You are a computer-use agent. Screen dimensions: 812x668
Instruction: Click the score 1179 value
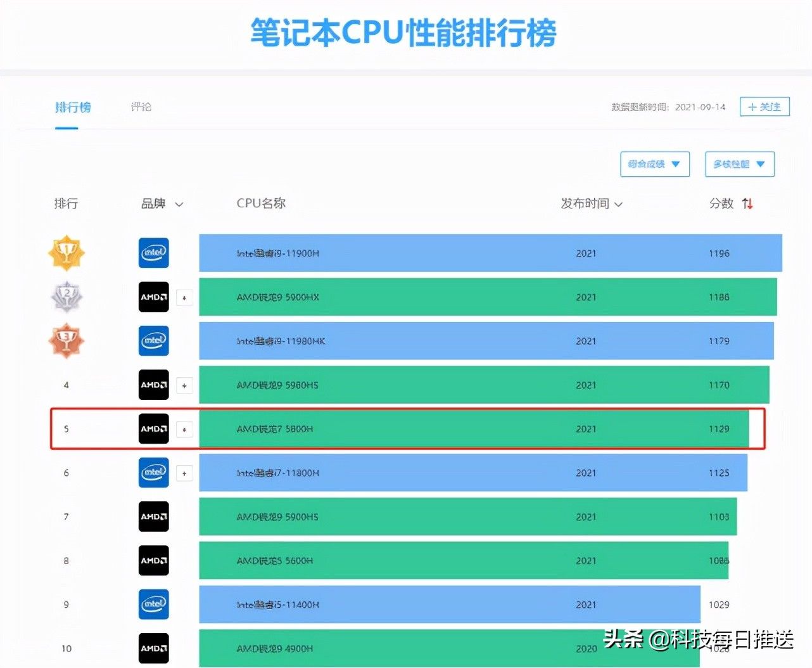(719, 341)
